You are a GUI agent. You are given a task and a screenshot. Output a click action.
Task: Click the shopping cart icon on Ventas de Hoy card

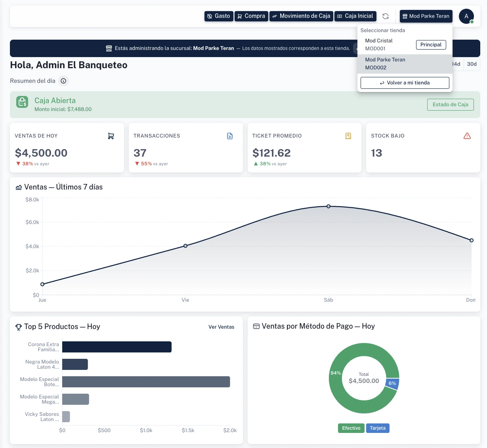111,136
